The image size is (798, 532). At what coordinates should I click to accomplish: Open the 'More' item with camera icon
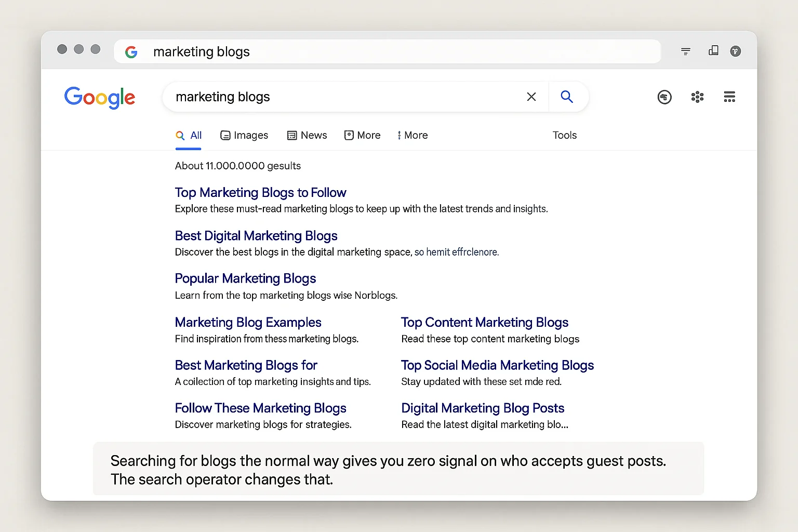[x=362, y=135]
